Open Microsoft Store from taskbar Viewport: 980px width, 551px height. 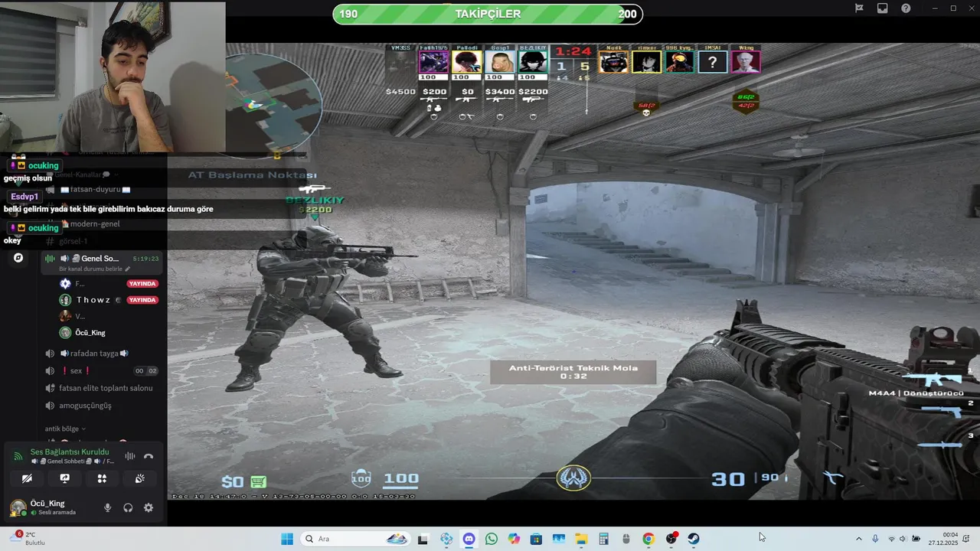click(x=536, y=539)
